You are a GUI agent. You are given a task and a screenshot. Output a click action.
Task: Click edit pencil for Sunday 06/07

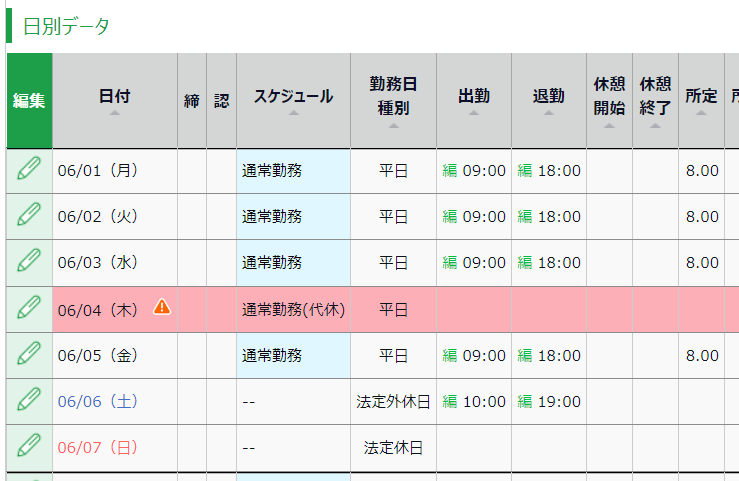point(29,447)
